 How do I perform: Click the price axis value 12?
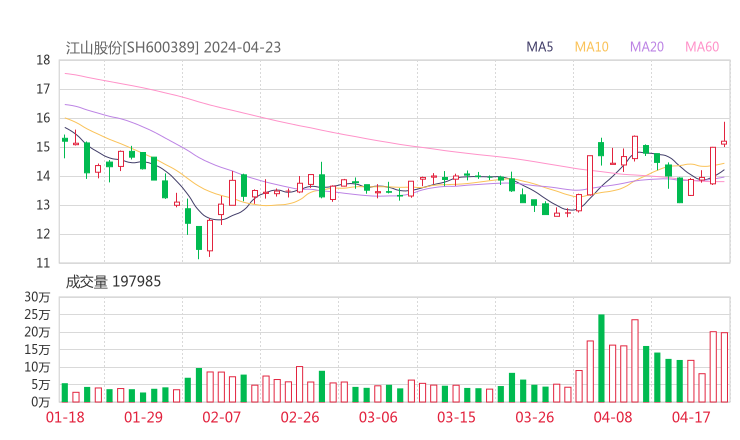(43, 235)
